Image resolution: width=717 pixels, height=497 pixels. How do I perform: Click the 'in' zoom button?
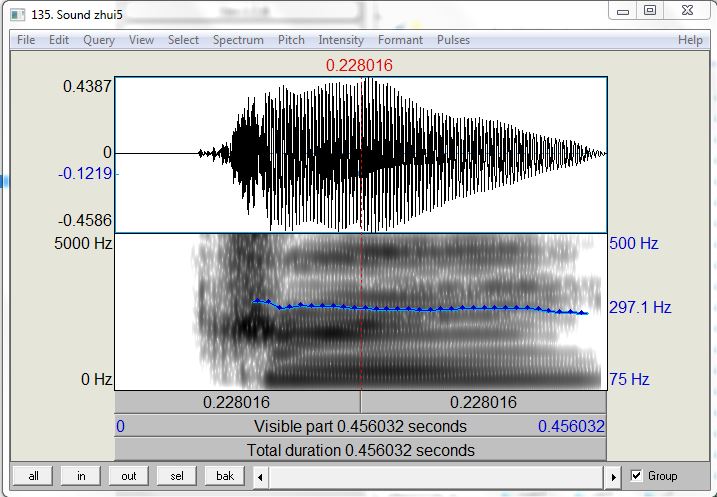[x=81, y=476]
